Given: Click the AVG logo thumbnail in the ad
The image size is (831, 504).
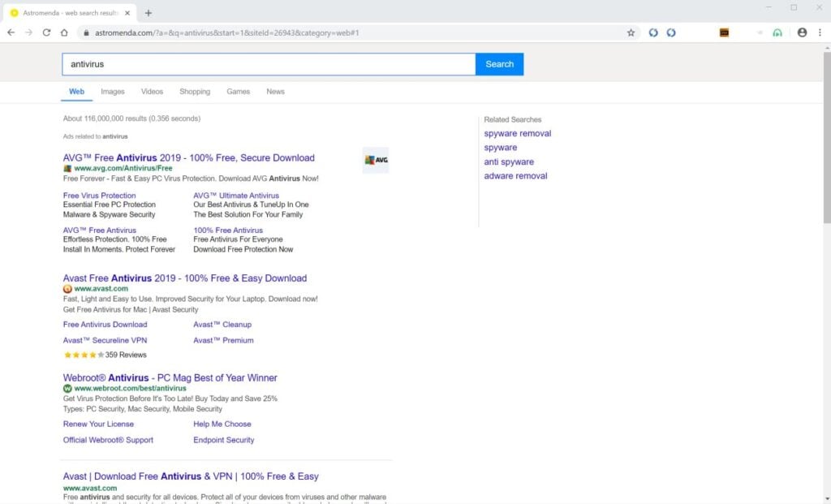Looking at the screenshot, I should click(376, 160).
